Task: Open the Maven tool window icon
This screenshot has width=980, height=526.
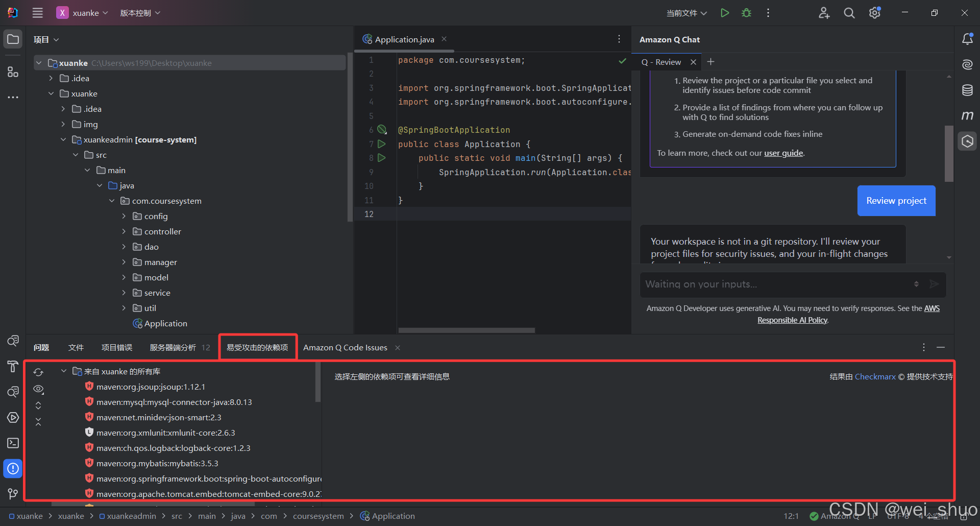Action: [x=967, y=116]
